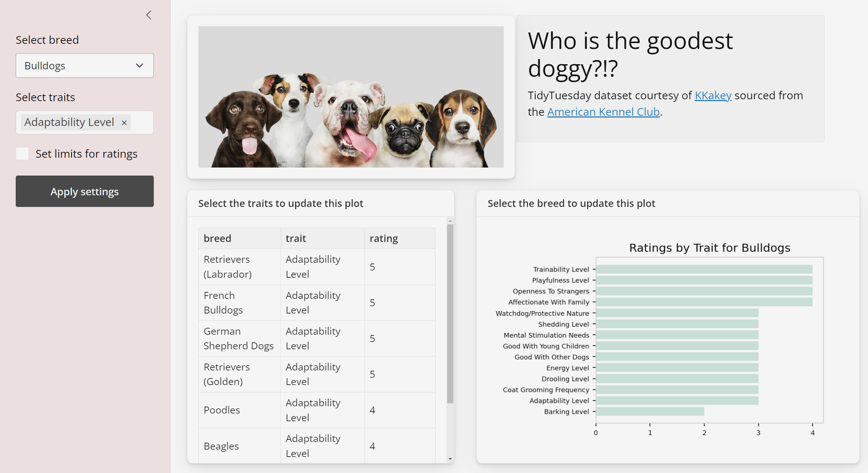This screenshot has width=868, height=473.
Task: Click the breed column header
Action: coord(217,238)
